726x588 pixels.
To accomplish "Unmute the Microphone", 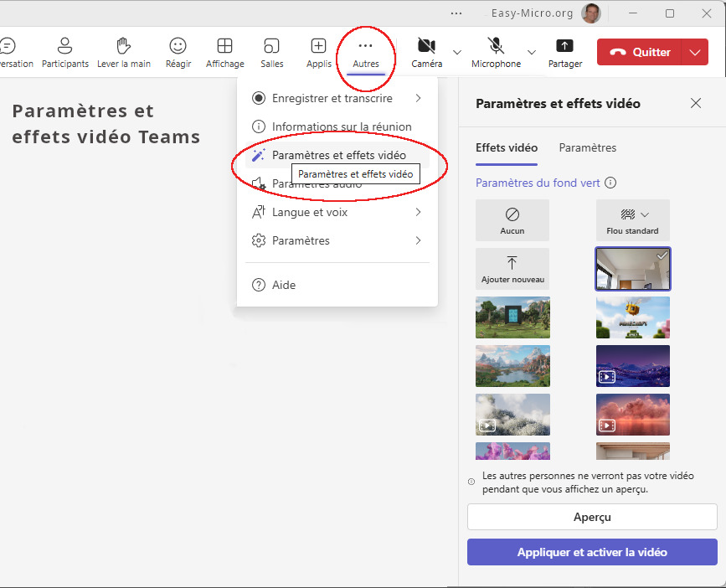I will coord(496,52).
